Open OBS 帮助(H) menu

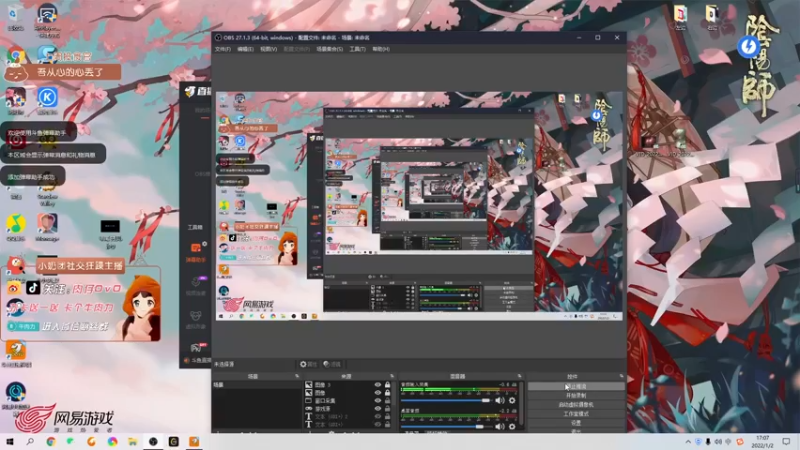click(381, 49)
